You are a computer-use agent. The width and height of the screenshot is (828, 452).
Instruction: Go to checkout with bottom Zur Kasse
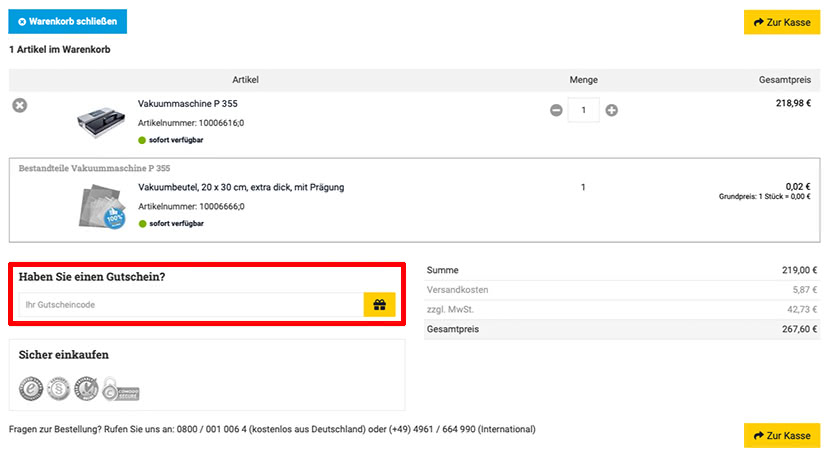coord(782,436)
